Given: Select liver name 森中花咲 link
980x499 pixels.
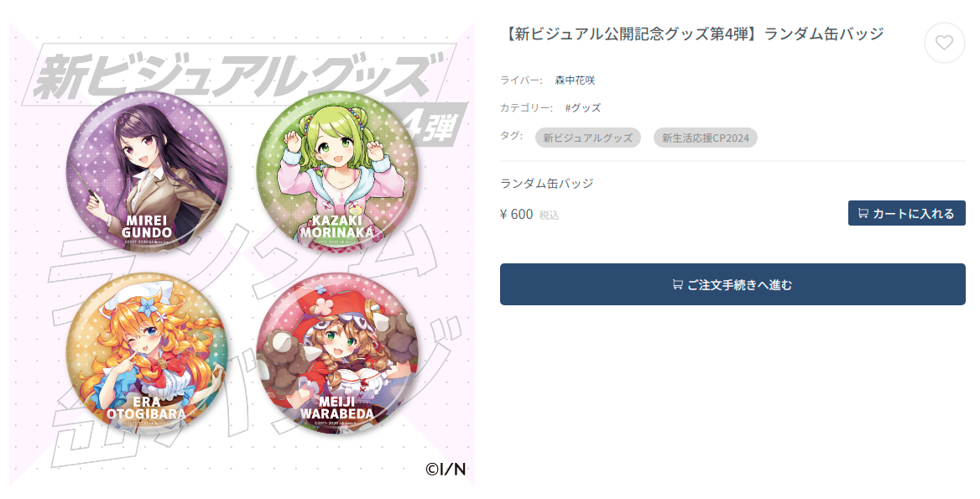Looking at the screenshot, I should pyautogui.click(x=575, y=81).
